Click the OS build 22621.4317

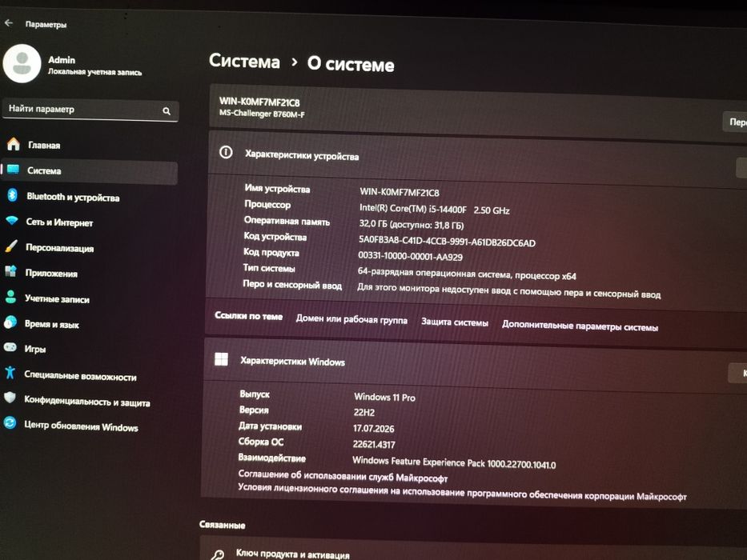(374, 444)
